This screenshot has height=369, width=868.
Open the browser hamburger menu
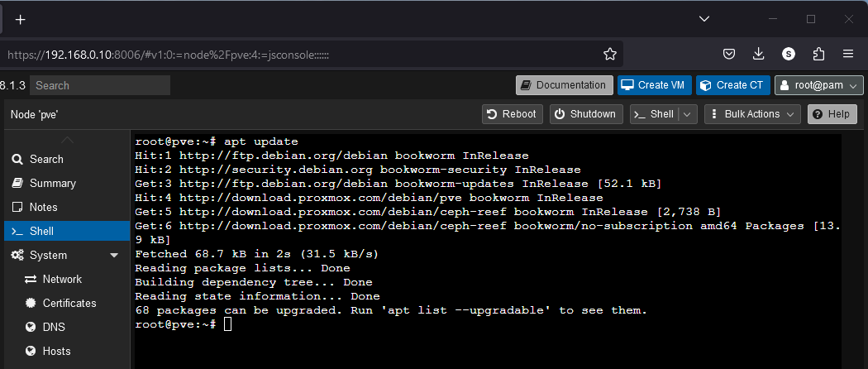click(848, 54)
